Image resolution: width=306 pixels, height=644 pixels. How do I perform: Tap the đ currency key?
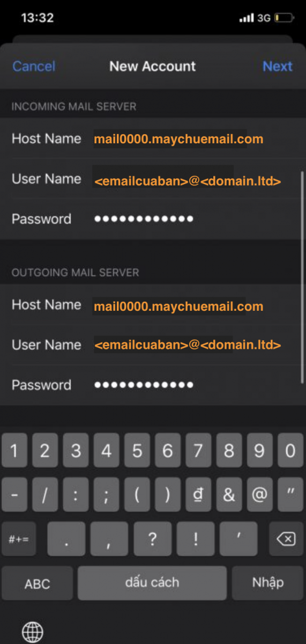pyautogui.click(x=198, y=494)
